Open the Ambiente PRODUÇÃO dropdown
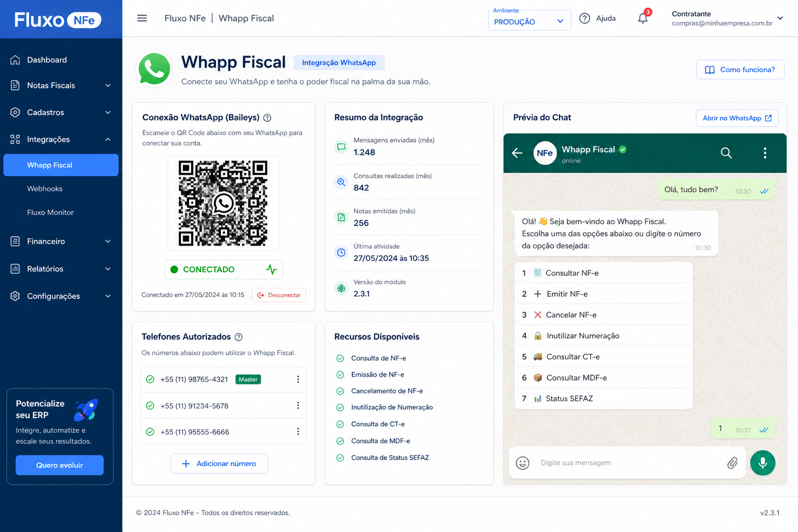798x532 pixels. (529, 21)
